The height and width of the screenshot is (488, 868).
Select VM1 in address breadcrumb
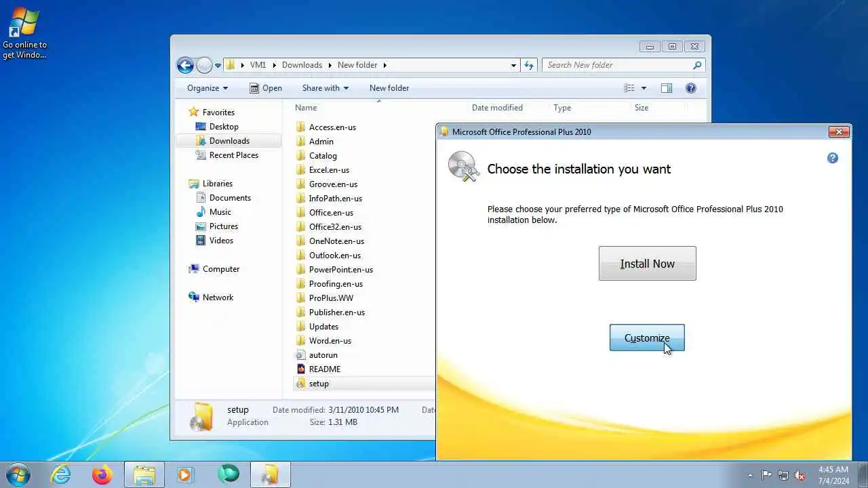[258, 65]
